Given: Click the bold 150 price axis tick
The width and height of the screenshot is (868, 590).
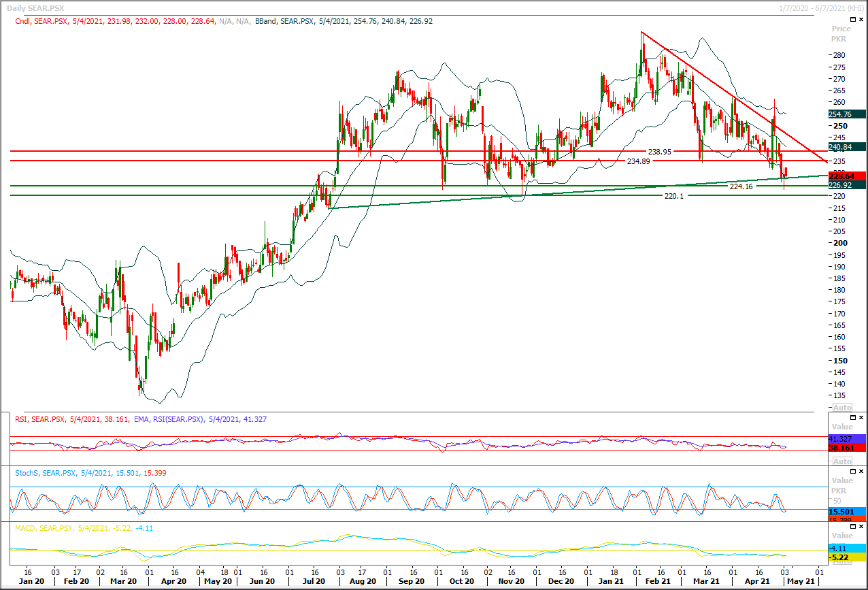Looking at the screenshot, I should (x=839, y=361).
